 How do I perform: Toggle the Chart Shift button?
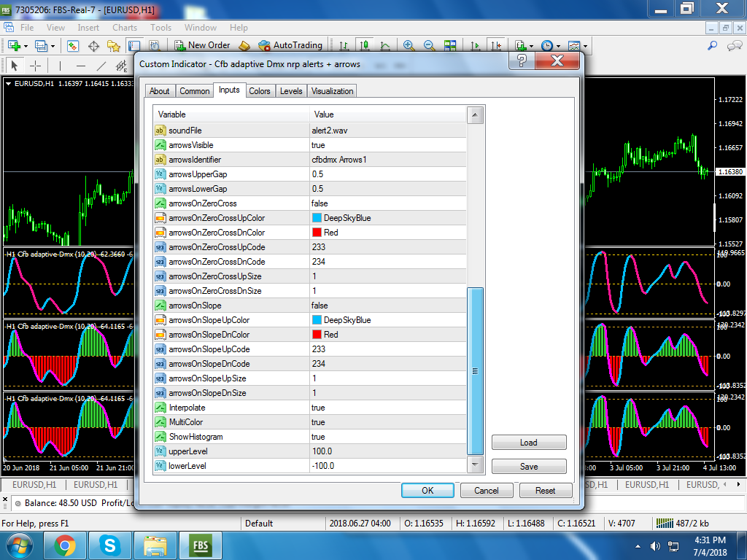[x=496, y=46]
